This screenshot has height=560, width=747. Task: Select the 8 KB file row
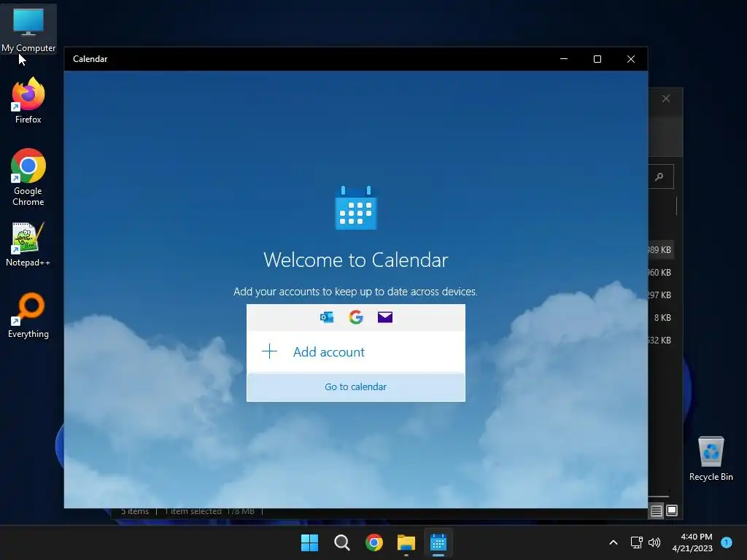[x=661, y=318]
